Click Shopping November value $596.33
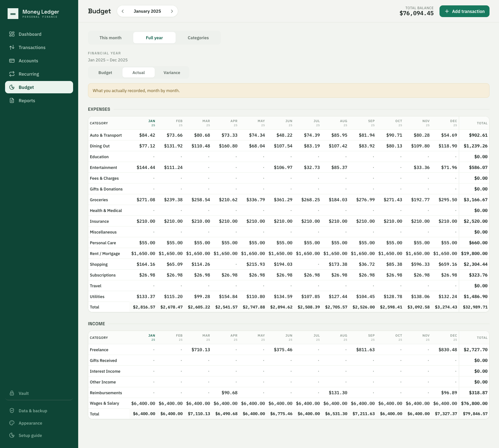Screen dimensions: 499x448 [x=420, y=264]
